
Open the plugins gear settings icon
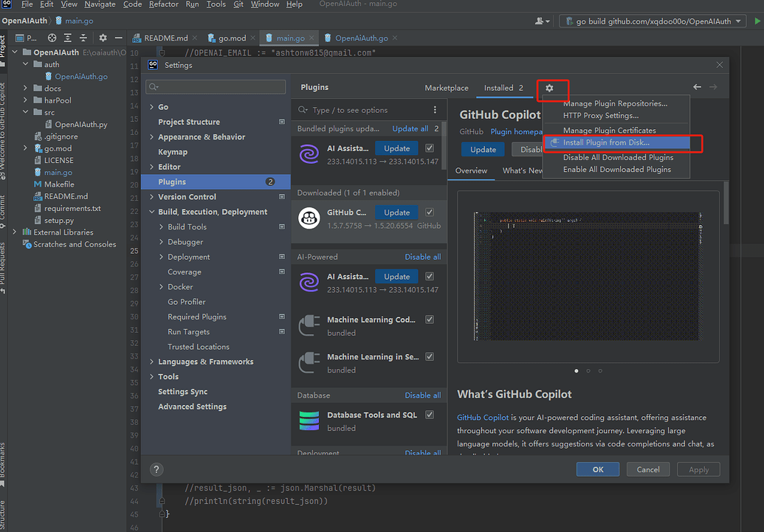pyautogui.click(x=550, y=88)
